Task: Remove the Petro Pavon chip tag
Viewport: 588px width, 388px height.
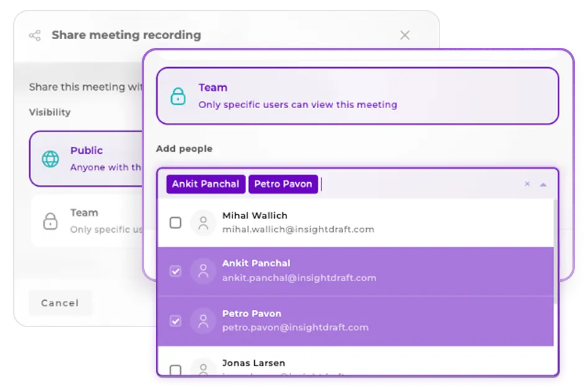Action: tap(283, 184)
